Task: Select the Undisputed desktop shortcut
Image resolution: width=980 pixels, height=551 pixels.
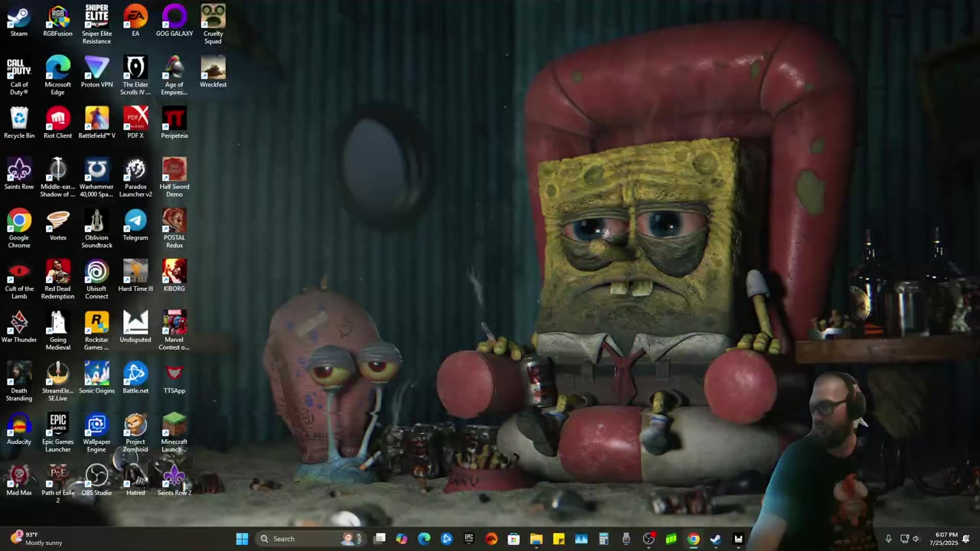Action: pos(136,327)
